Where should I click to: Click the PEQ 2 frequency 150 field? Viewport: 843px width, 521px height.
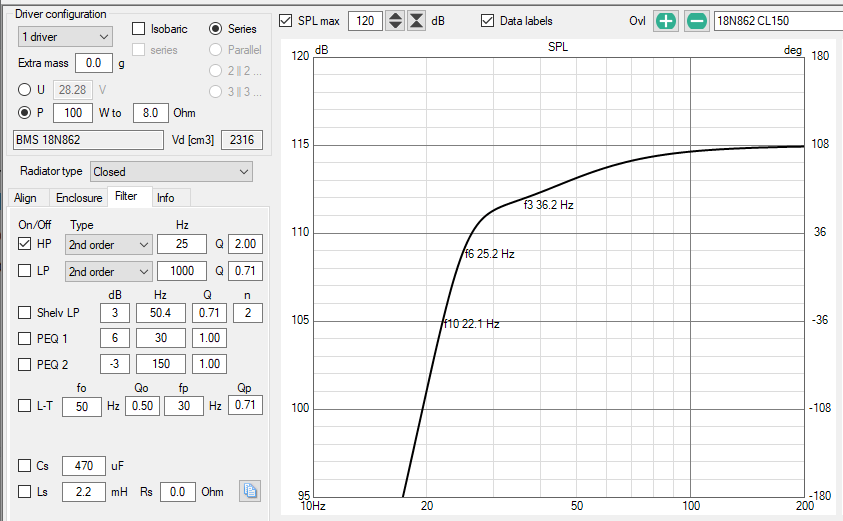tap(161, 364)
